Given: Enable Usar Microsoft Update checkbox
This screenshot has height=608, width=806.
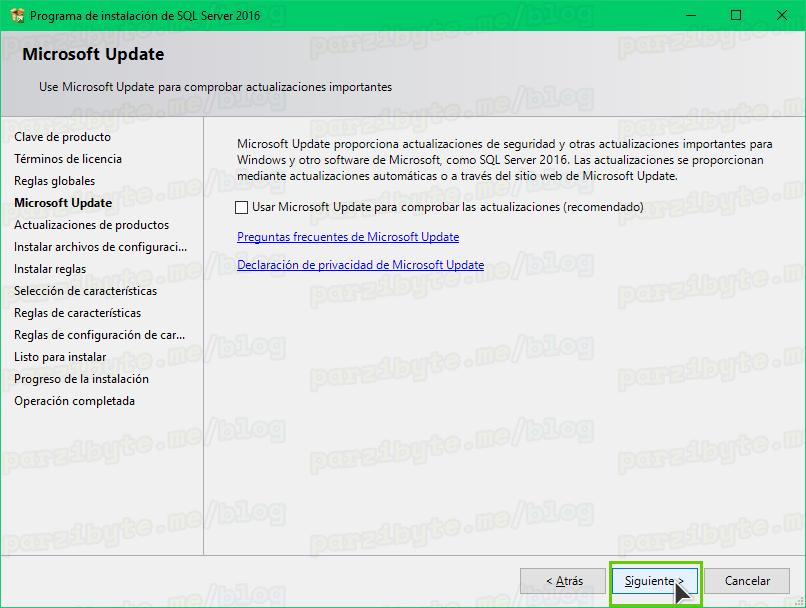Looking at the screenshot, I should tap(241, 207).
